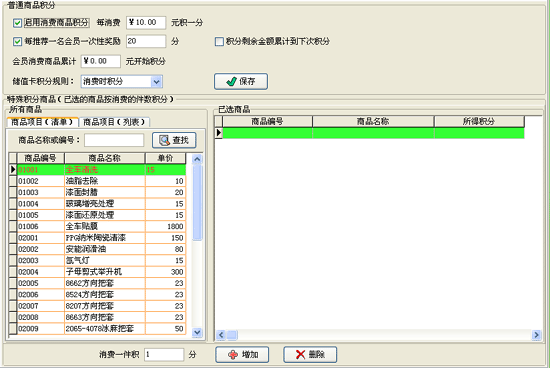Image resolution: width=550 pixels, height=368 pixels.
Task: Select product row 02008 8863方向把套
Action: click(101, 317)
